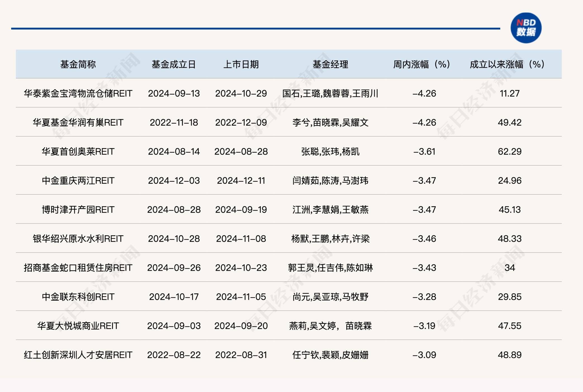
Task: Select 中金联东科创REIT fund name
Action: (x=78, y=297)
